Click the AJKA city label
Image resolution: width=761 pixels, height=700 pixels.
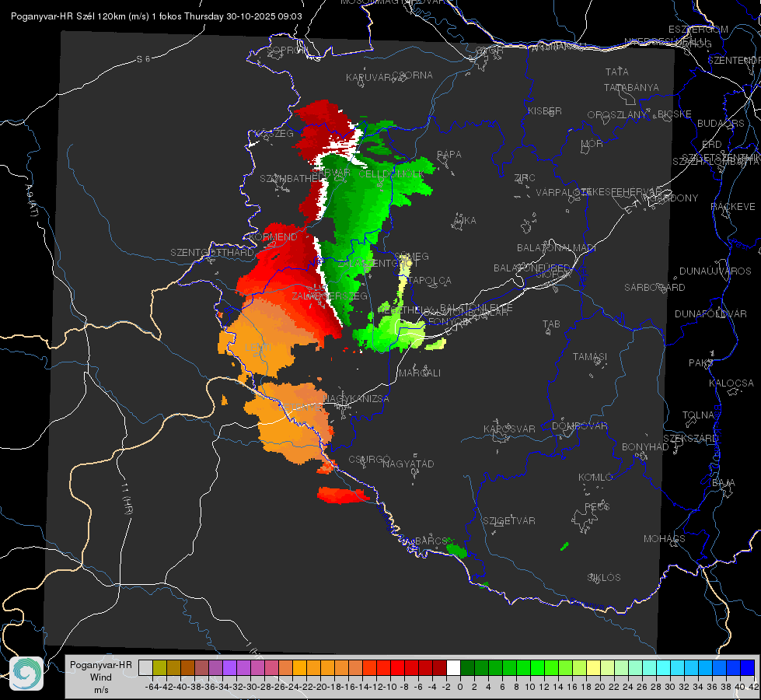tap(465, 221)
